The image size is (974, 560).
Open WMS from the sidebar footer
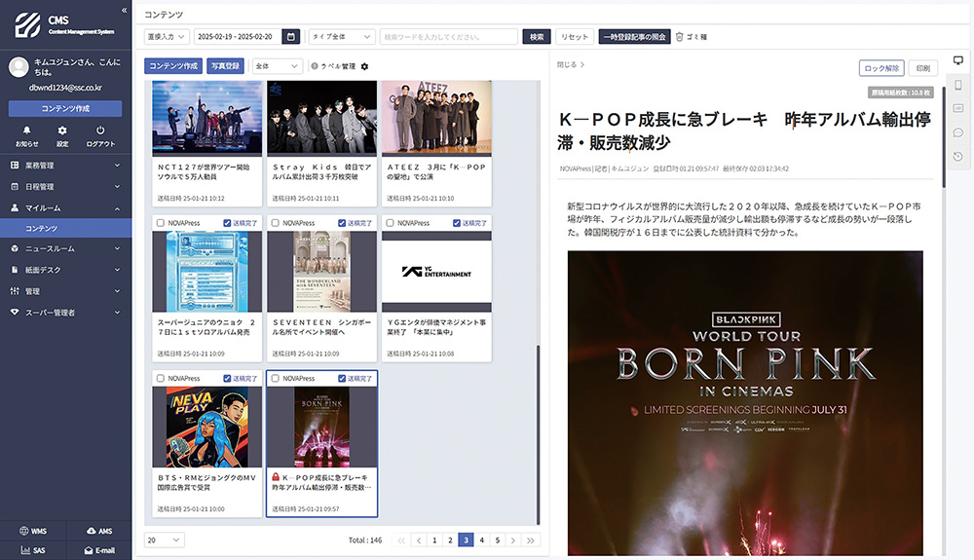33,531
